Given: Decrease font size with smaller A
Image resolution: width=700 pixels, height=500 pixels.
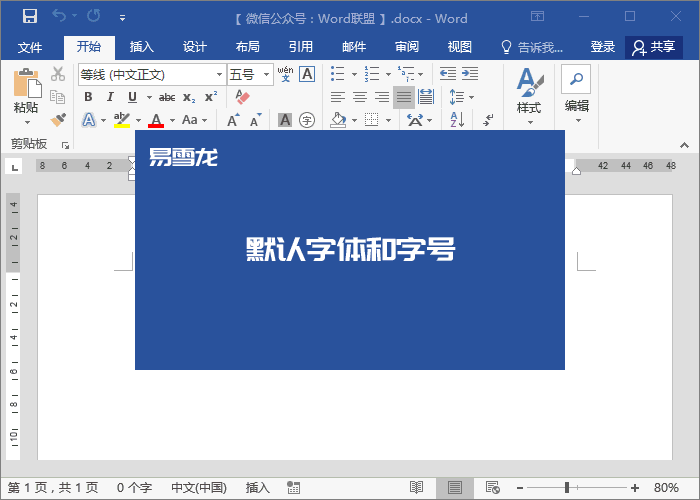Looking at the screenshot, I should pyautogui.click(x=256, y=120).
